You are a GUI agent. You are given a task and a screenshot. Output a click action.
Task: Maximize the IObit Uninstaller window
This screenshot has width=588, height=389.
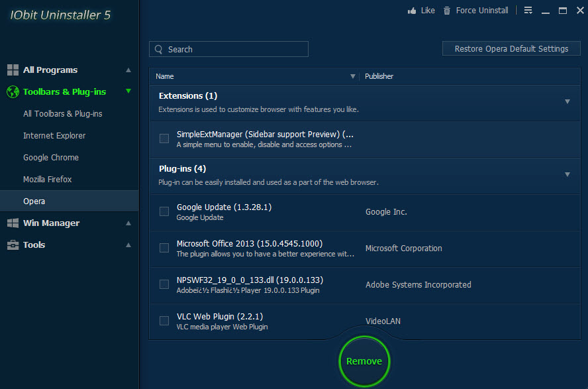pyautogui.click(x=562, y=11)
